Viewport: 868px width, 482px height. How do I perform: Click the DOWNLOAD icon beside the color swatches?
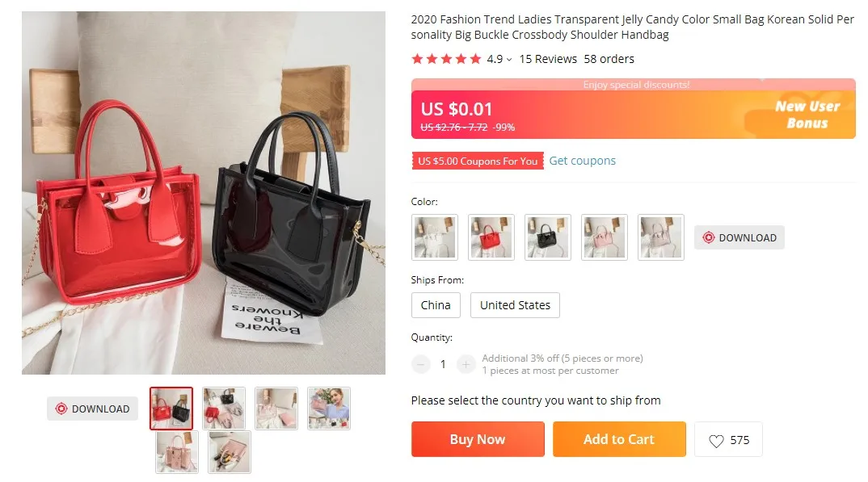point(709,237)
